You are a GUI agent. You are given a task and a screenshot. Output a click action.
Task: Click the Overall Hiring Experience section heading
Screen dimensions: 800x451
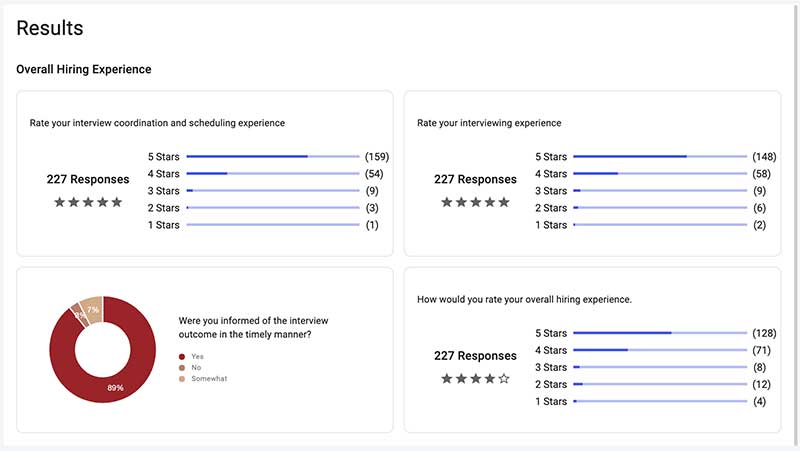pos(84,70)
